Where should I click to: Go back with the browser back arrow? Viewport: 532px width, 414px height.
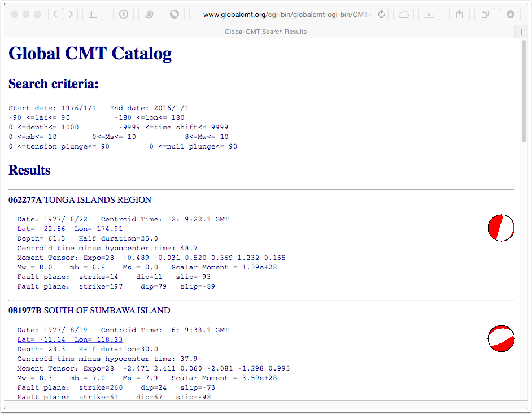[x=56, y=14]
